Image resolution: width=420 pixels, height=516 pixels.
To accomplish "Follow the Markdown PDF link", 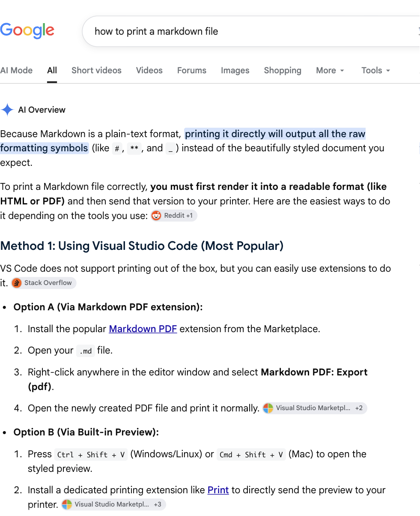I will pyautogui.click(x=143, y=329).
